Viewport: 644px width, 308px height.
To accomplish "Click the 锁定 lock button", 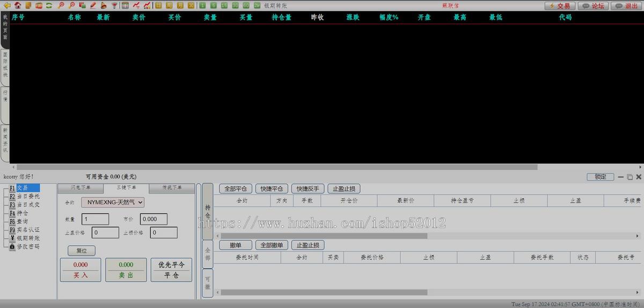I will 601,177.
